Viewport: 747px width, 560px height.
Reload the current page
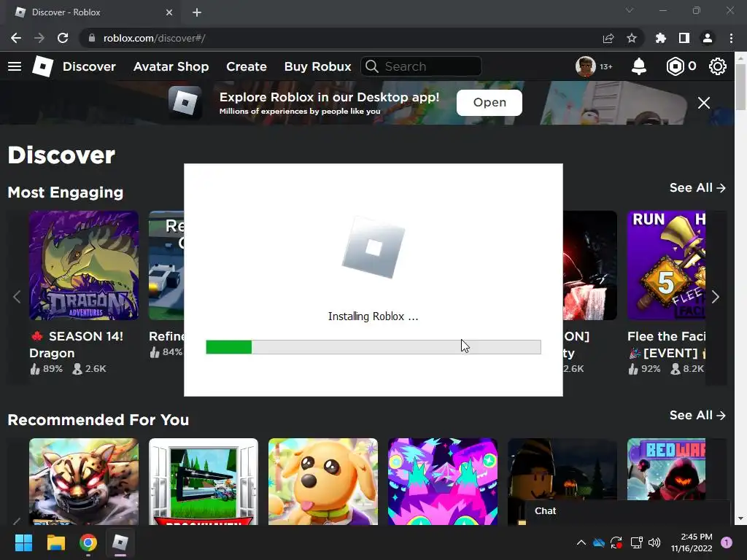point(63,38)
